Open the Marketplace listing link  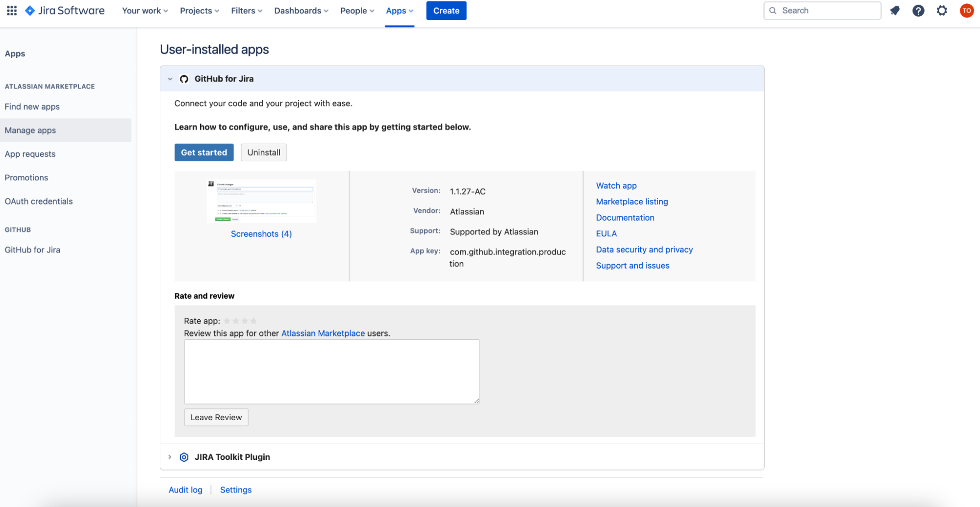click(x=632, y=202)
